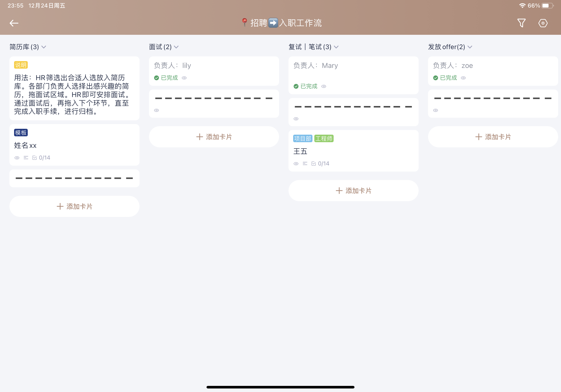Screen dimensions: 561x392
Task: Open board settings hexagon icon
Action: pyautogui.click(x=543, y=23)
